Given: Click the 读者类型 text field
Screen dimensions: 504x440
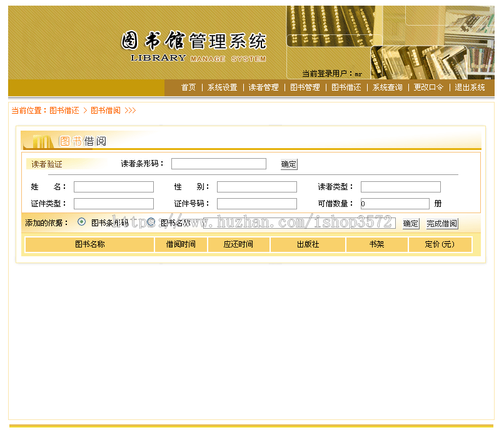Looking at the screenshot, I should point(400,187).
